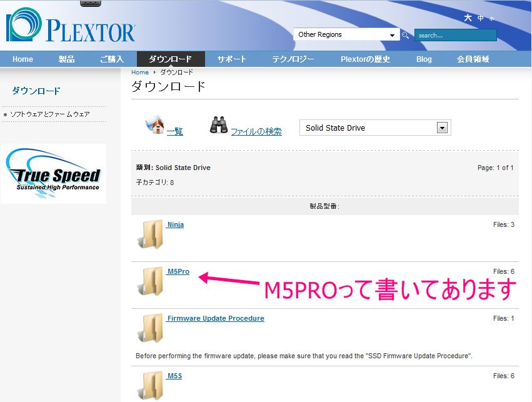Click the magnifier search icon

click(405, 35)
